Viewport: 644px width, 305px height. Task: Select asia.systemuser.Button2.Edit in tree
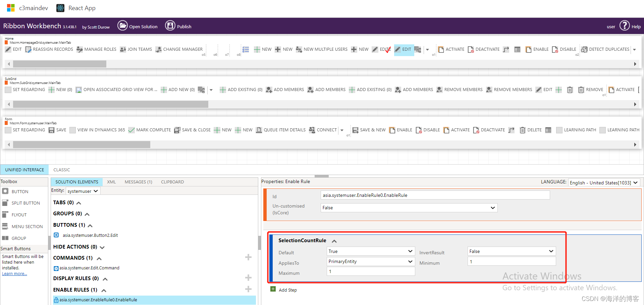pos(90,235)
